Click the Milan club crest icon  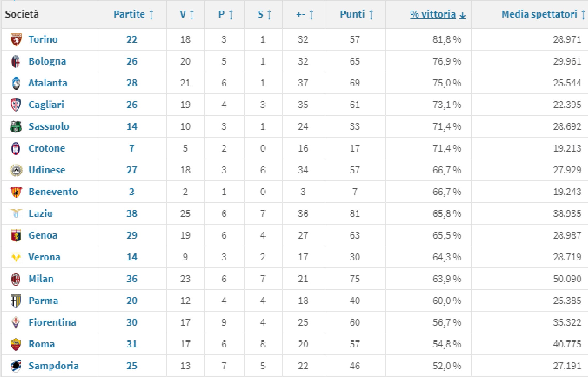(16, 279)
